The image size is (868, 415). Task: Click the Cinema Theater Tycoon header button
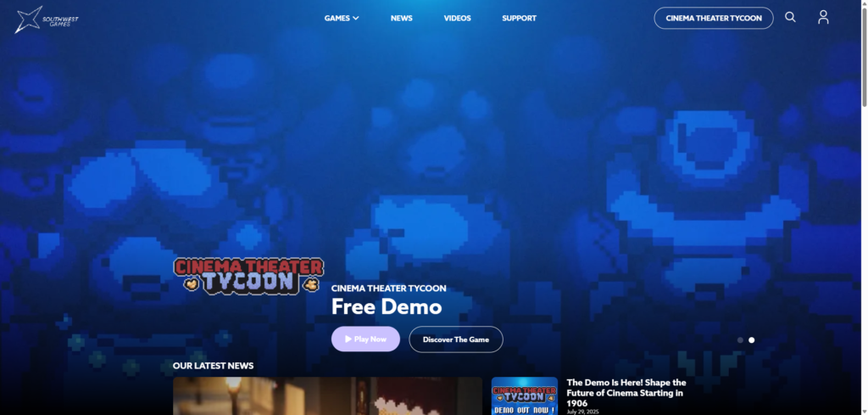point(713,18)
